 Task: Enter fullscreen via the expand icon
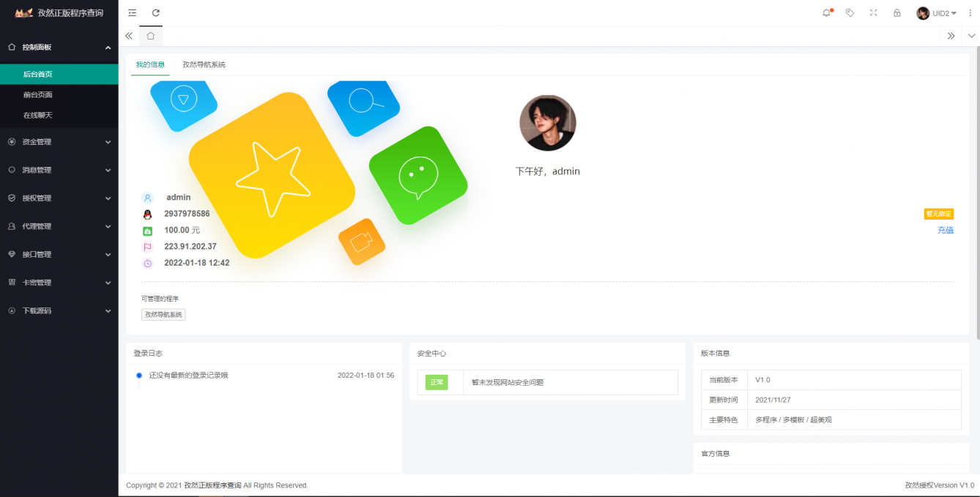pyautogui.click(x=873, y=12)
